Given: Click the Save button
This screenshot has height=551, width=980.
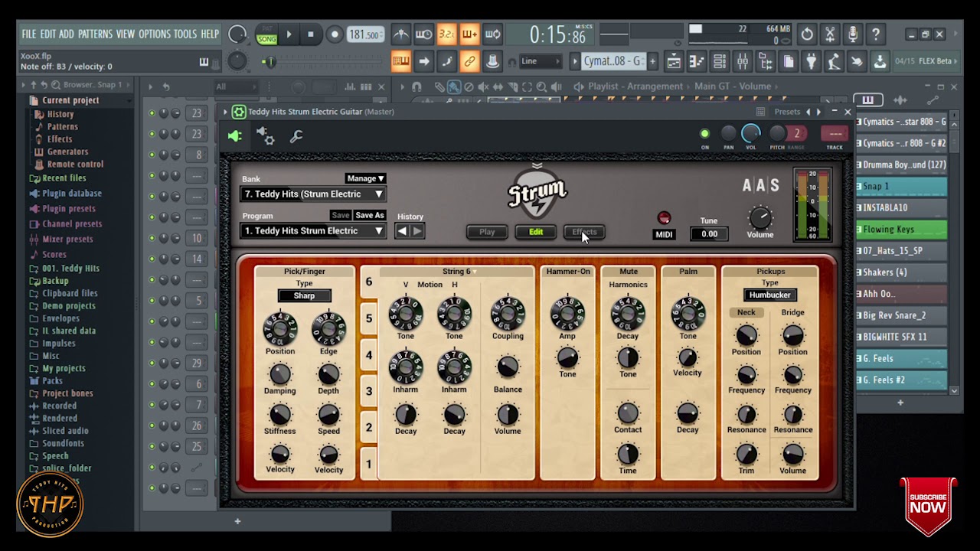Looking at the screenshot, I should pyautogui.click(x=341, y=215).
